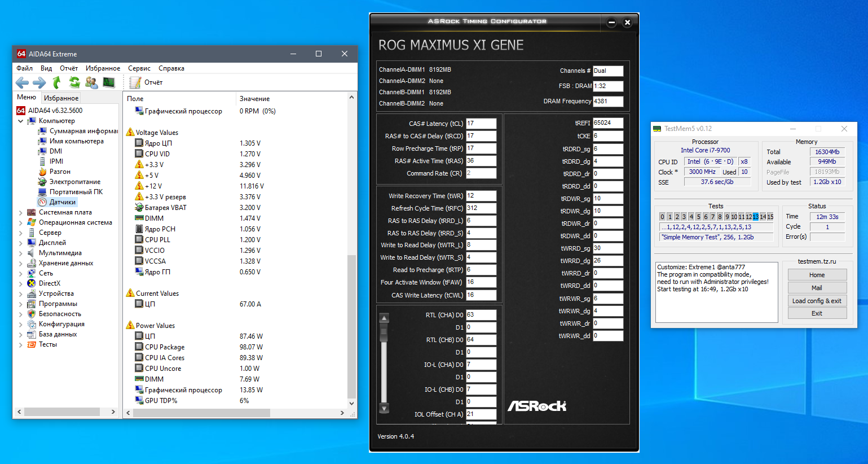Screen dimensions: 868x464
Task: Click the Windows logo beside Операционная система
Action: point(32,222)
